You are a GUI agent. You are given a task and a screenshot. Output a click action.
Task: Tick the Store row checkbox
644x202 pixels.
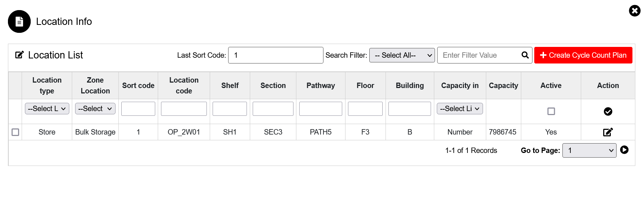(x=16, y=132)
